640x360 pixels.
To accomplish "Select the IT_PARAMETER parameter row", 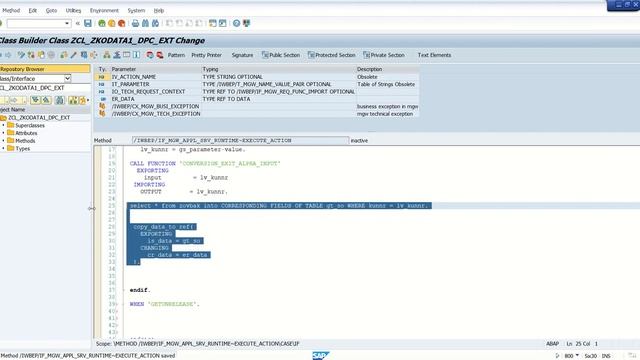I will click(x=256, y=84).
